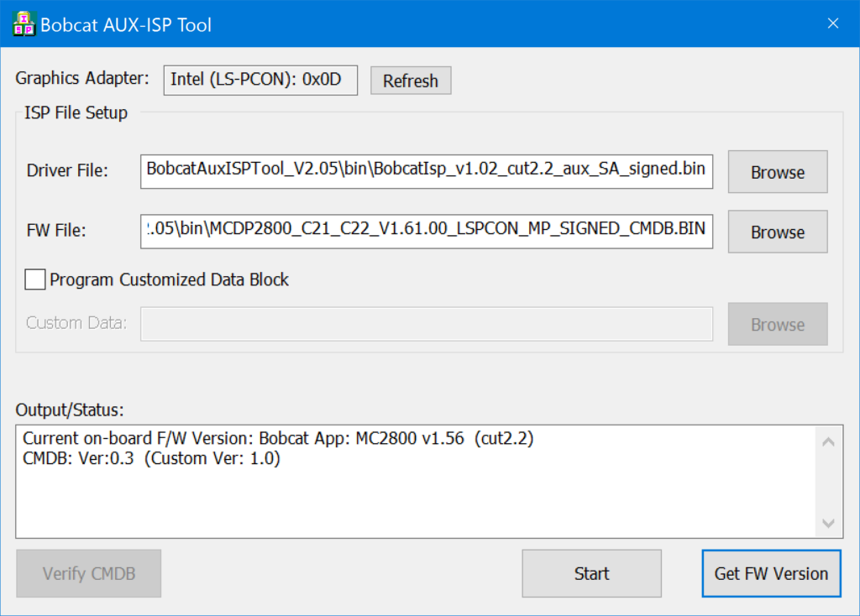The image size is (860, 616).
Task: Refresh the graphics adapter list
Action: coord(411,81)
